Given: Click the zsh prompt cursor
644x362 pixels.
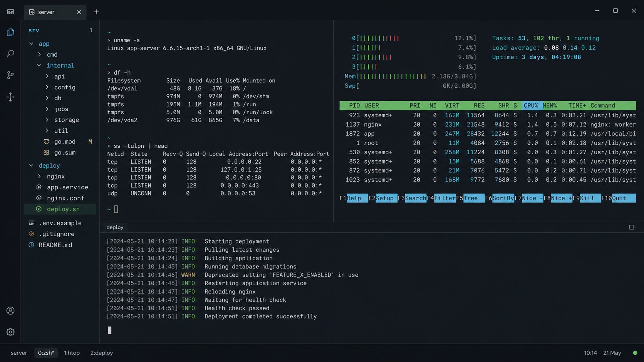Looking at the screenshot, I should click(x=116, y=209).
